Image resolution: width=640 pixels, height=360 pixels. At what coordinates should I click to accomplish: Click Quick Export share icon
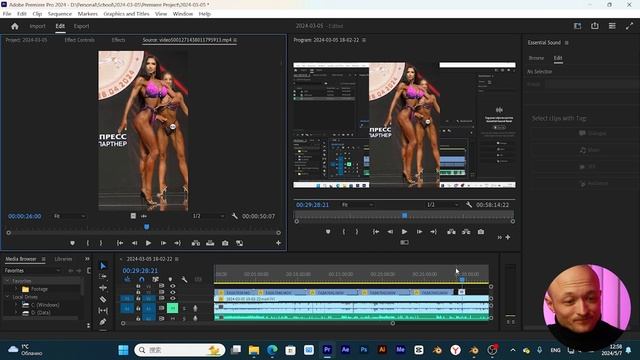point(595,26)
